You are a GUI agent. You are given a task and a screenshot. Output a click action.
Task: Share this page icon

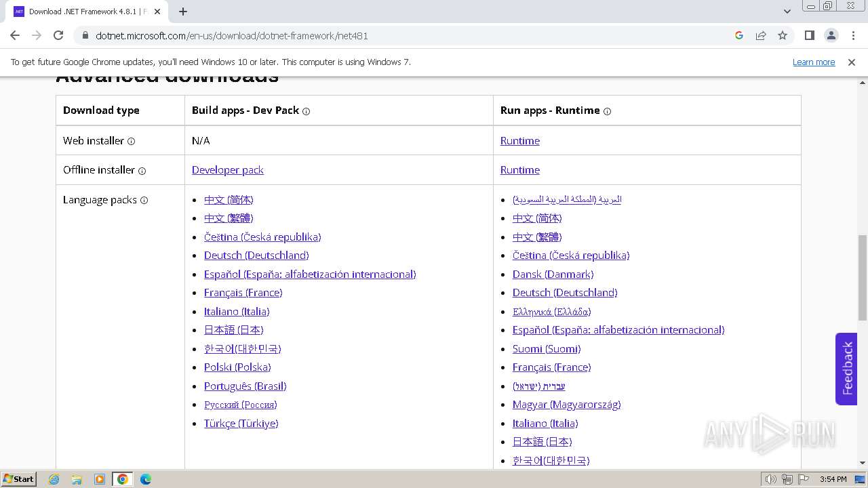point(761,35)
